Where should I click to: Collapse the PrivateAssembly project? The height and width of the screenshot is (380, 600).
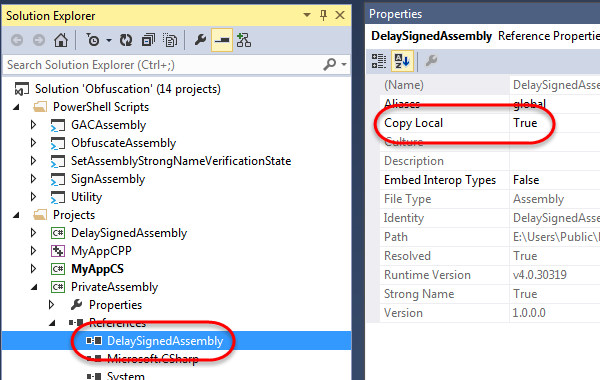tap(34, 287)
